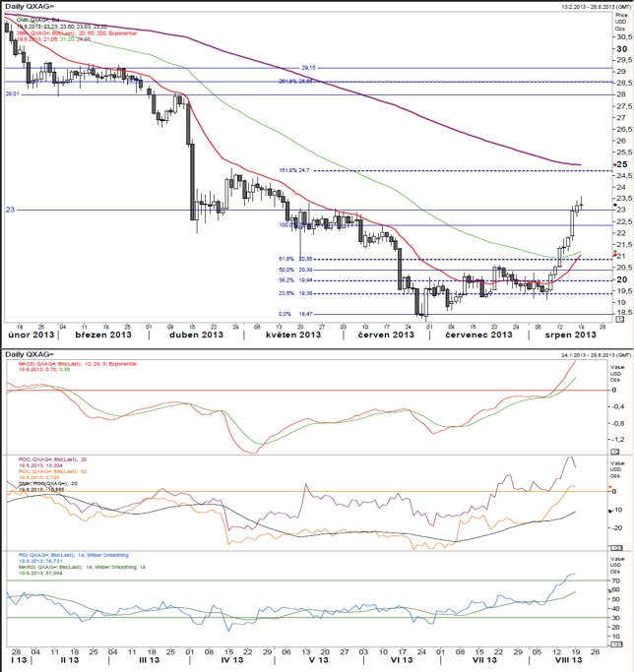This screenshot has height=672, width=634.
Task: Select the 61,8% 20,85 Fibonacci level label
Action: (x=295, y=259)
